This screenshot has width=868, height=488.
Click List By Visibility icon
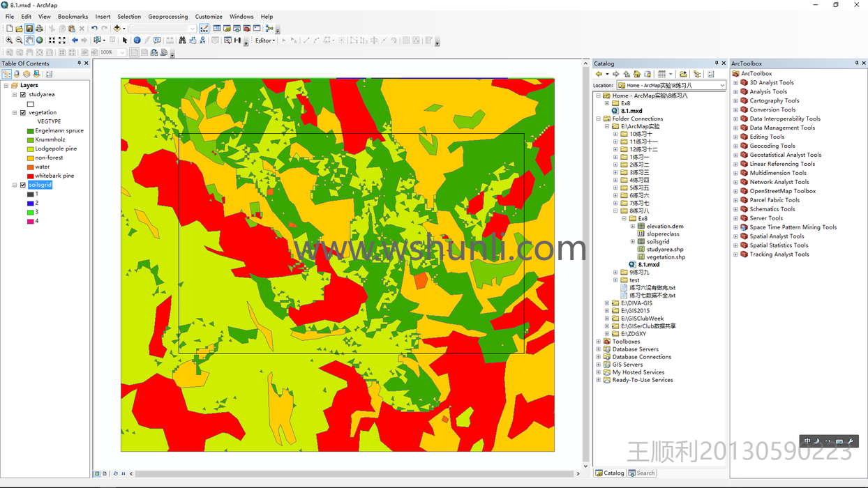click(x=27, y=74)
